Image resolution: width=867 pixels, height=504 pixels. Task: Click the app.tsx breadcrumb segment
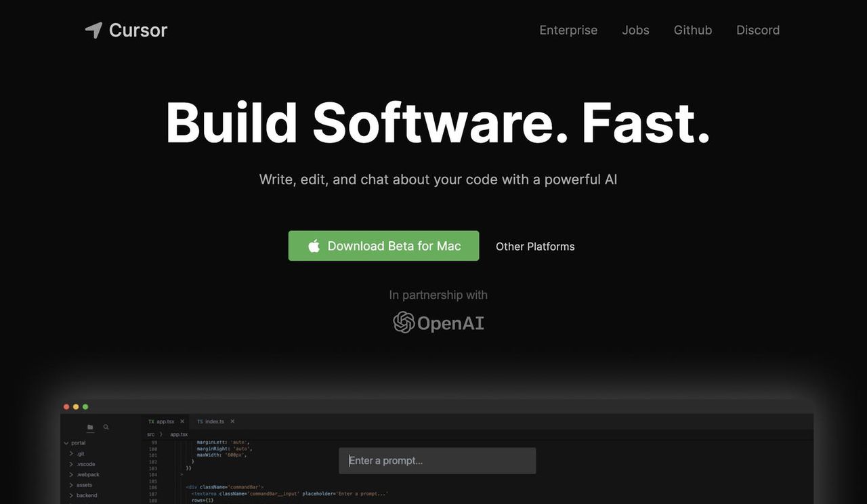pos(179,434)
